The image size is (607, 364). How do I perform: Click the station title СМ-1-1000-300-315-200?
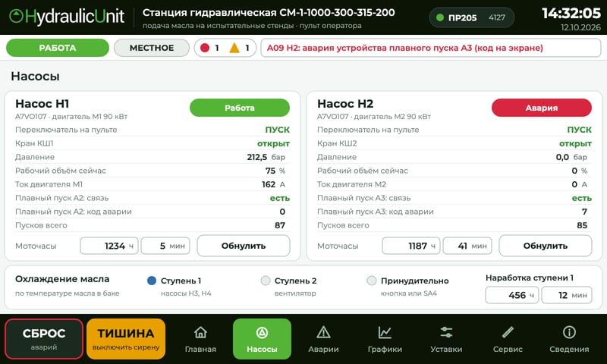tap(269, 12)
